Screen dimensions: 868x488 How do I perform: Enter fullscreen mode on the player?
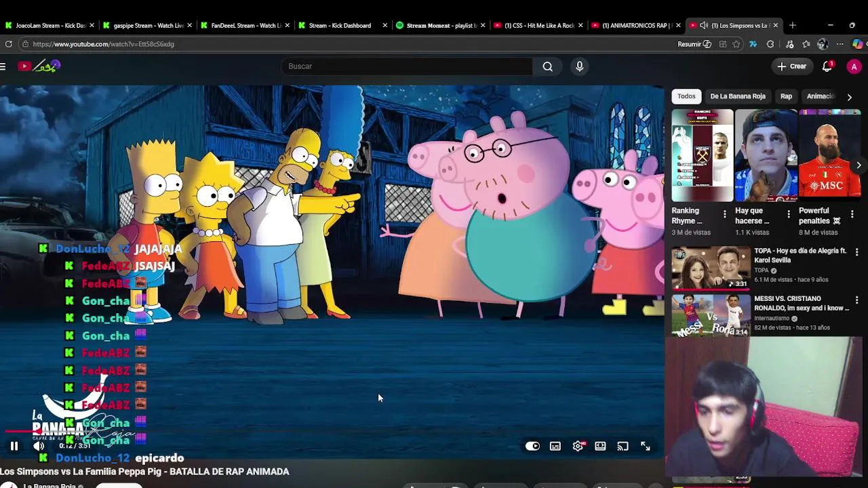[x=646, y=446]
